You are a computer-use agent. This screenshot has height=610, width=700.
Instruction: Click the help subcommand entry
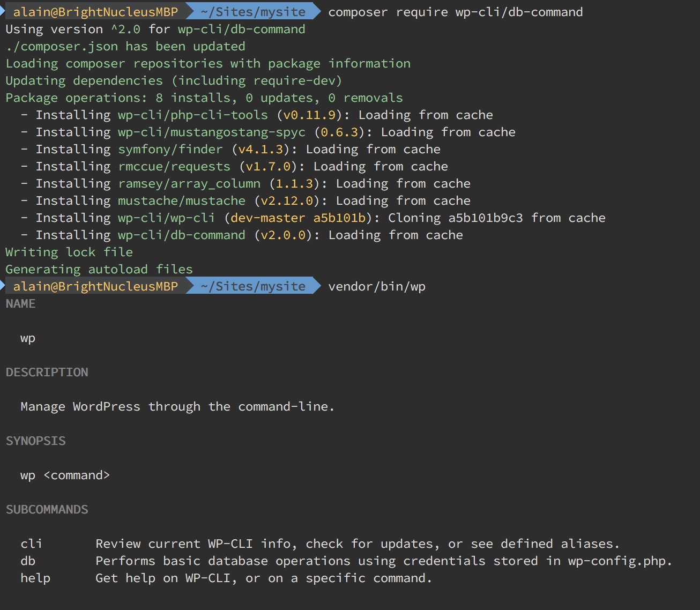[35, 578]
